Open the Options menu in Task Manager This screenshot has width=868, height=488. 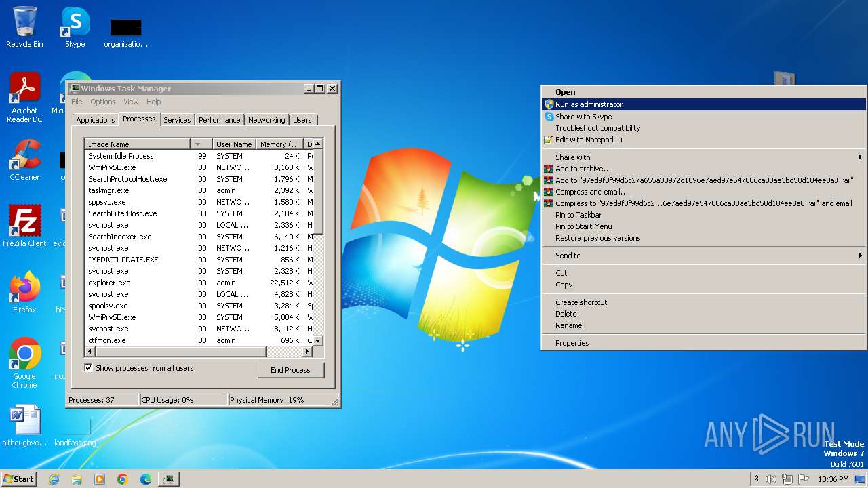point(103,102)
